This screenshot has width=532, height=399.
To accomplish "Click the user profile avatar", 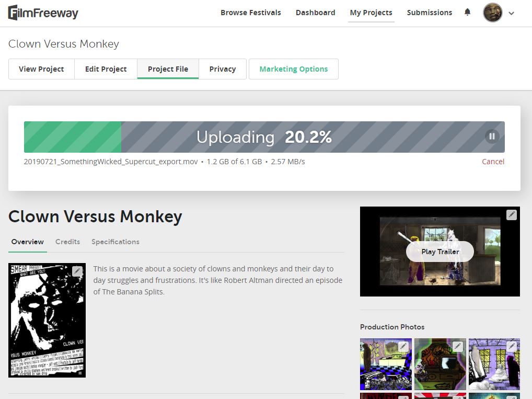I will coord(492,13).
